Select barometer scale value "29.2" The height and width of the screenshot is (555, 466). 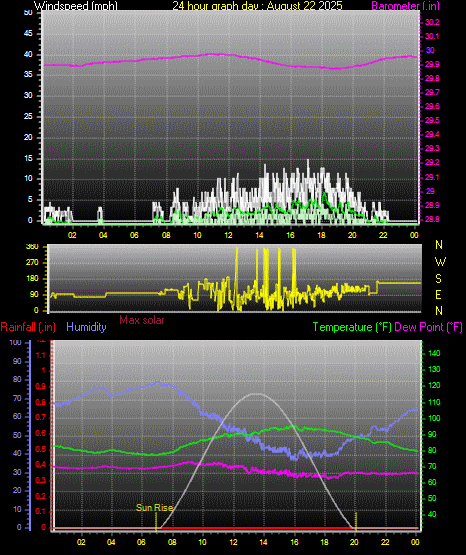point(432,162)
